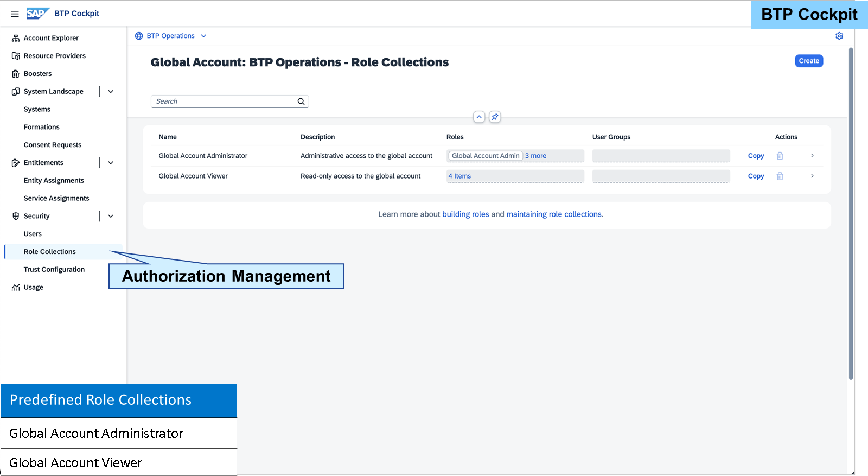The width and height of the screenshot is (868, 476).
Task: Click the Roles column header
Action: (455, 137)
